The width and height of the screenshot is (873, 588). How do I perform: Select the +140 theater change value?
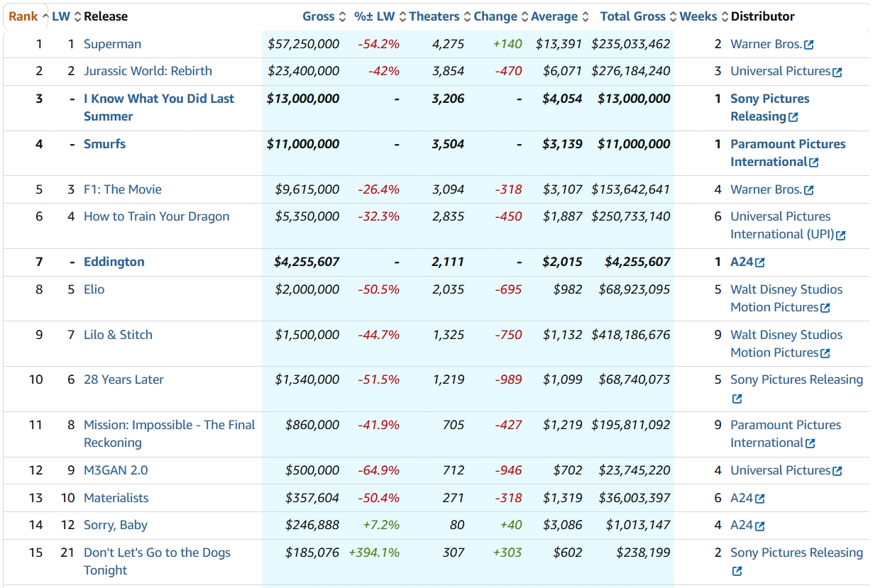pyautogui.click(x=507, y=44)
